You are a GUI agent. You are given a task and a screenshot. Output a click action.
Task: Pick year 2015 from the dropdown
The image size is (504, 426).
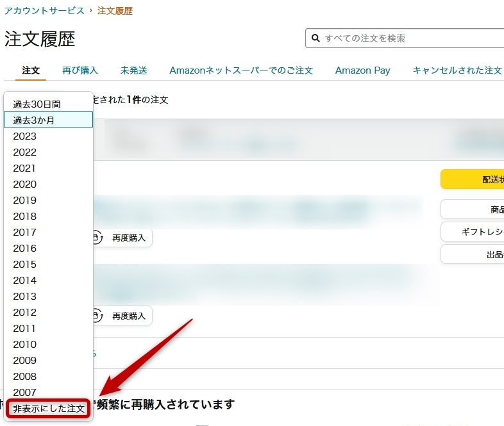[25, 264]
